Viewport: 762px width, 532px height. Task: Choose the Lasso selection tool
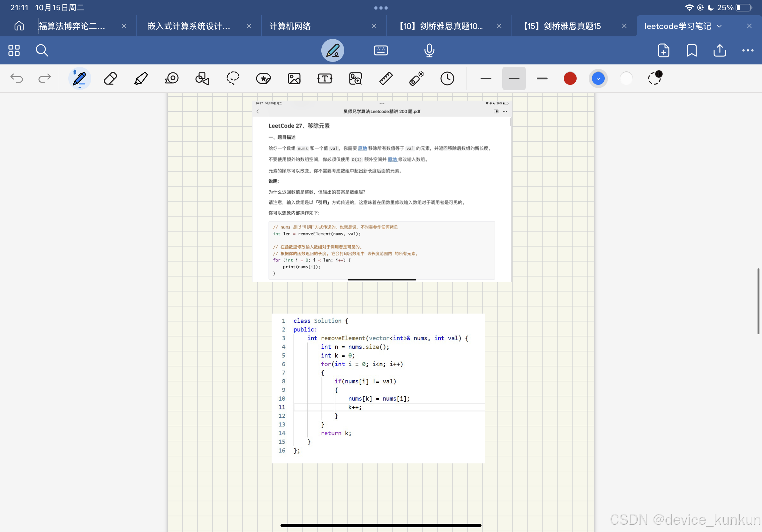coord(233,78)
